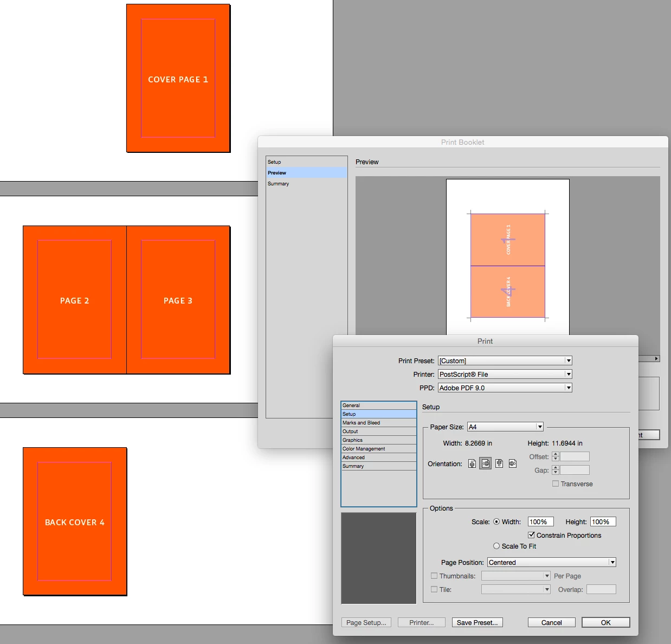671x644 pixels.
Task: Select Setup in Print Booklet list
Action: [307, 162]
